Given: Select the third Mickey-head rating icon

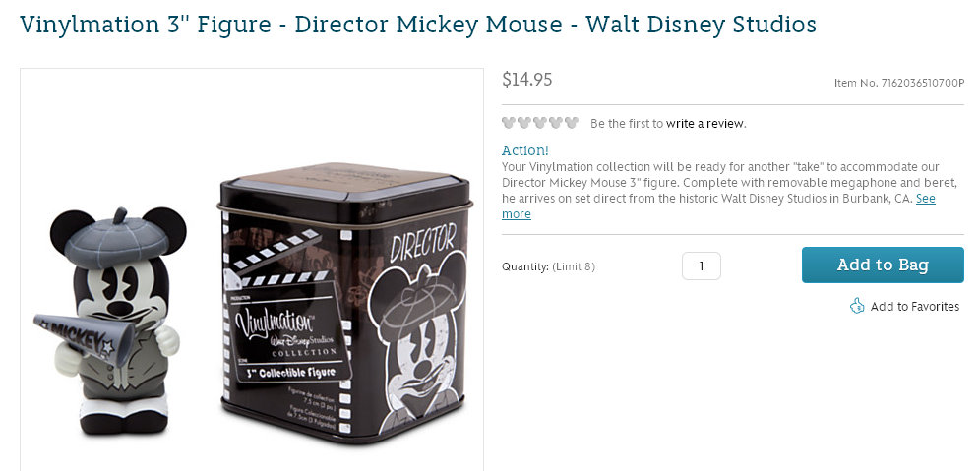Looking at the screenshot, I should coord(540,123).
